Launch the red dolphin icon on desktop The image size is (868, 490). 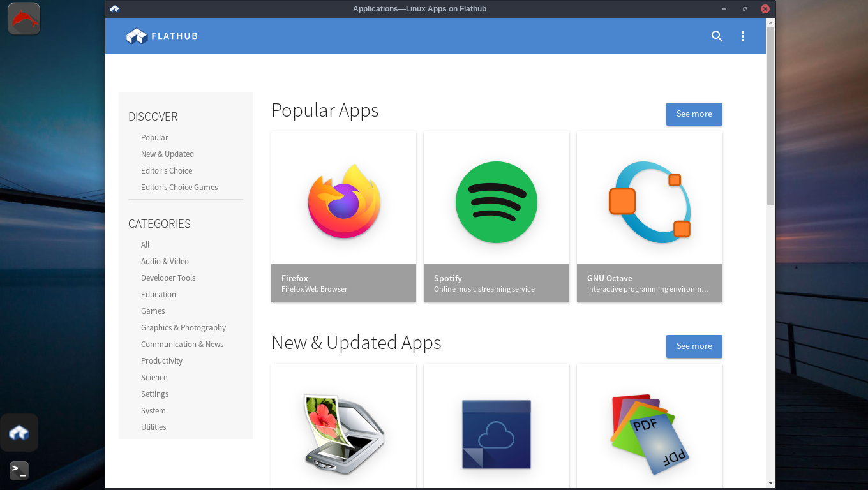click(x=24, y=19)
